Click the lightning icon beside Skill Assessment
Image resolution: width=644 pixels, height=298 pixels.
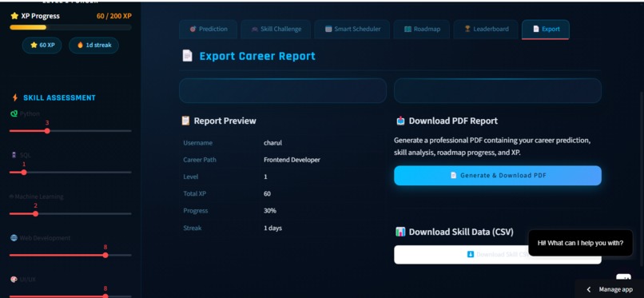(15, 97)
